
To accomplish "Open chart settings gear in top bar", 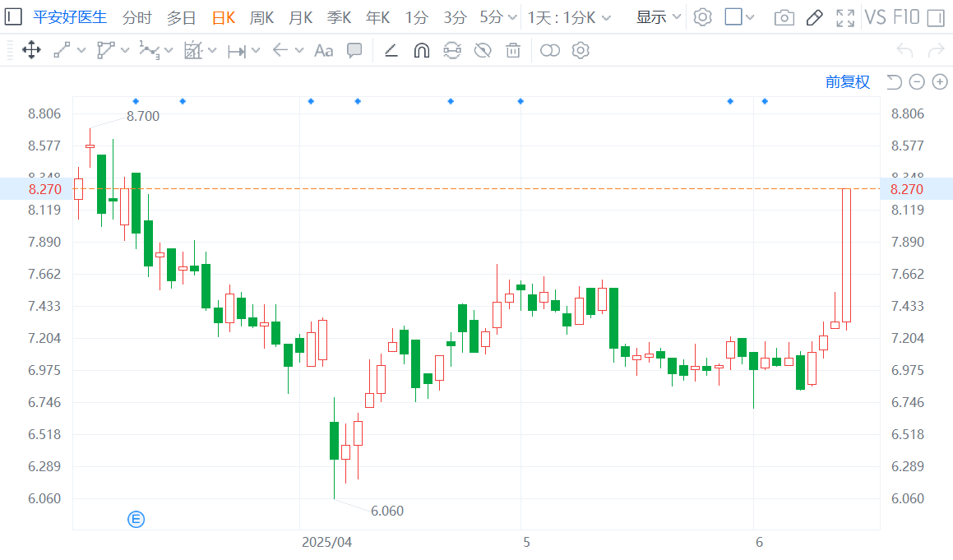I will [702, 17].
